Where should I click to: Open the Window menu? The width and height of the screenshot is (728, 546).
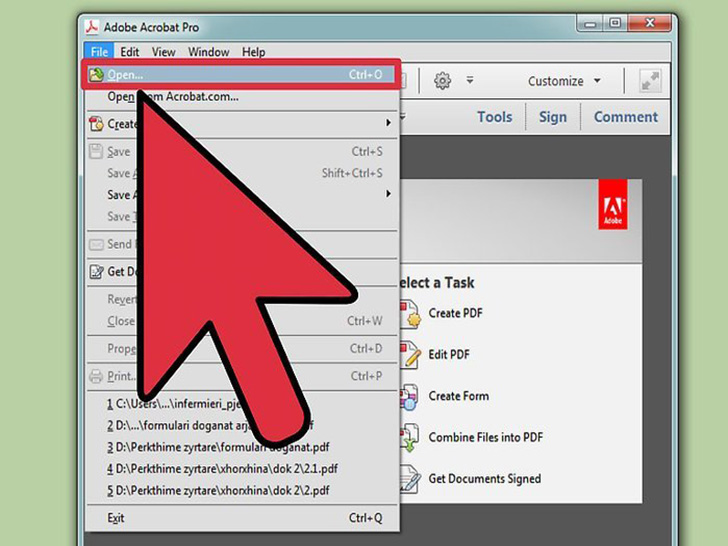coord(208,52)
